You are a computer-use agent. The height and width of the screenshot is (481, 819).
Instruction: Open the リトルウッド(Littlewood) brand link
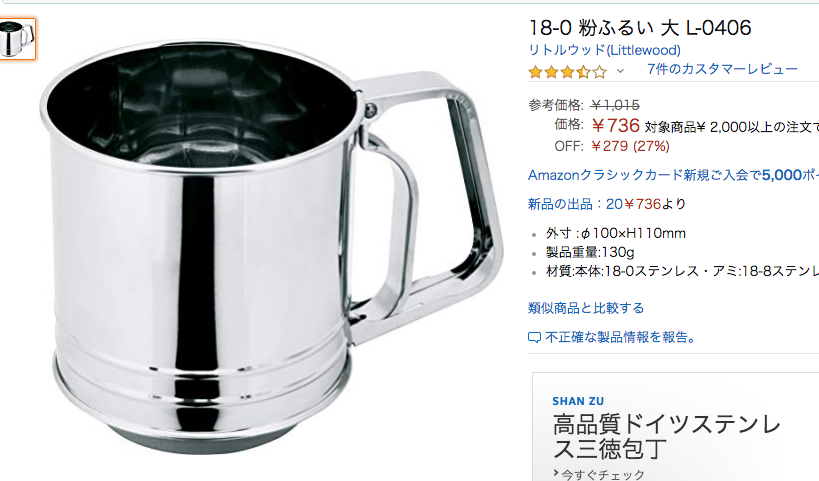(604, 50)
